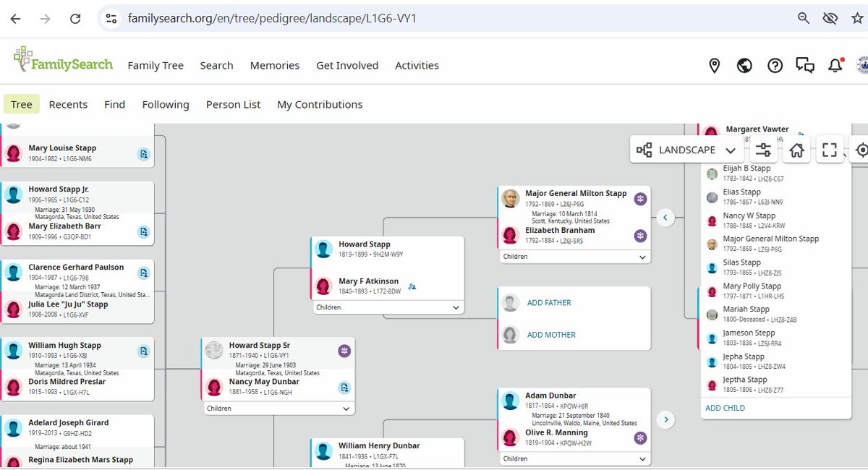Click purple badge on Olive R. Manning

[x=640, y=437]
